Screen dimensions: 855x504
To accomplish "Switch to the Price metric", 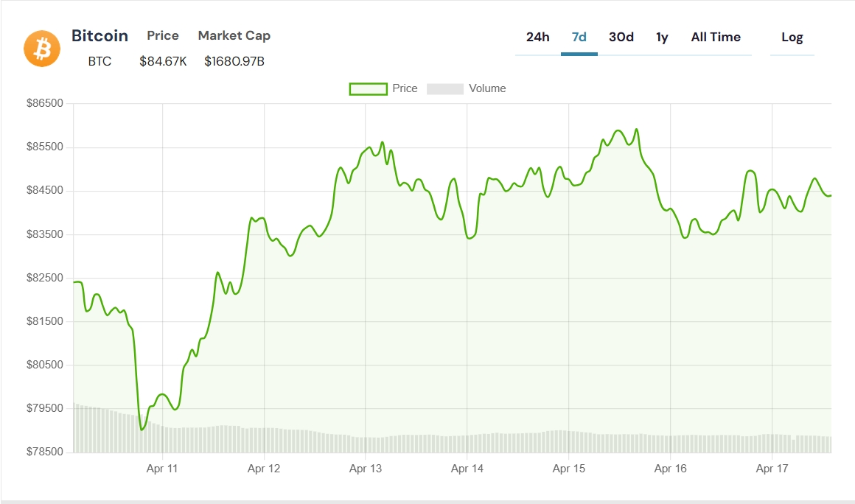I will pyautogui.click(x=162, y=35).
